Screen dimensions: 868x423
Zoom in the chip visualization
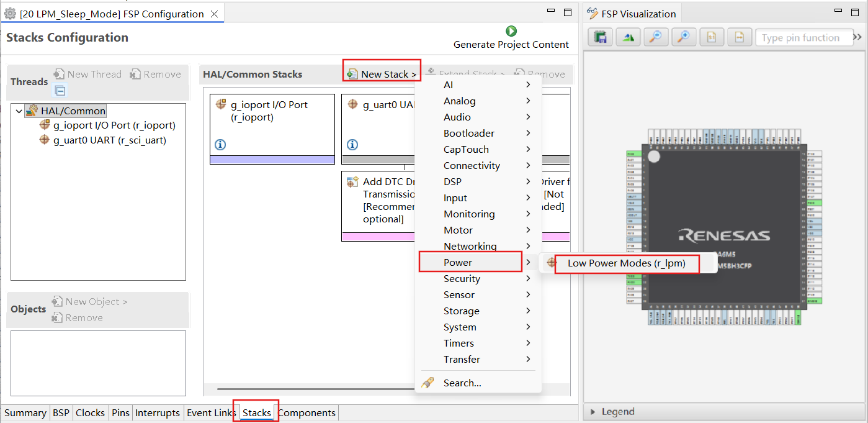tap(684, 37)
